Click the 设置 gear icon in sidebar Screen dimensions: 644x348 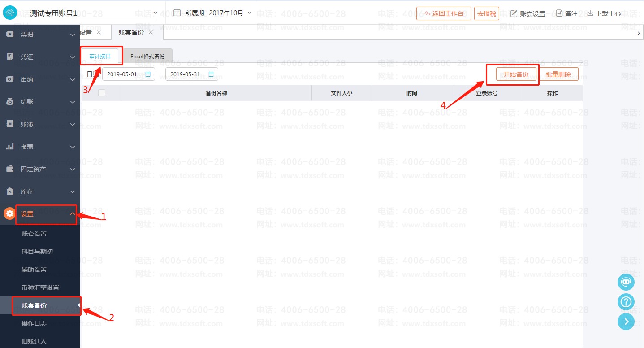click(9, 214)
